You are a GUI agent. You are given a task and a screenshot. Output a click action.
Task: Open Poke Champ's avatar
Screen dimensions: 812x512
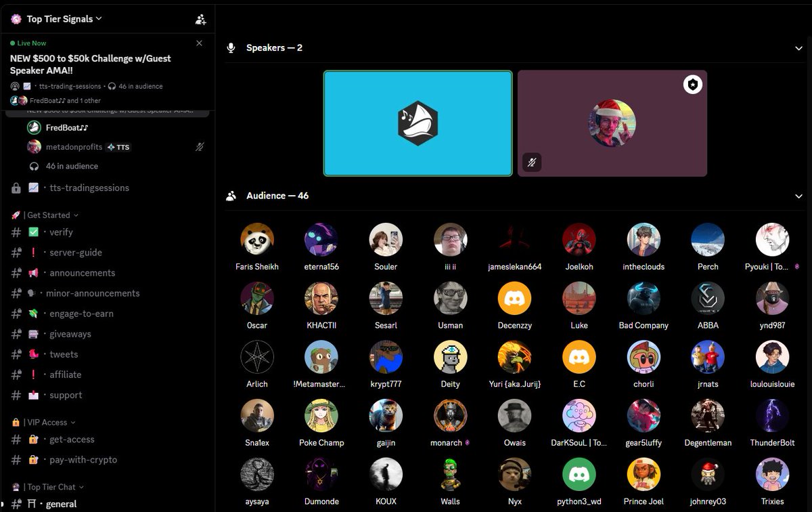(321, 416)
